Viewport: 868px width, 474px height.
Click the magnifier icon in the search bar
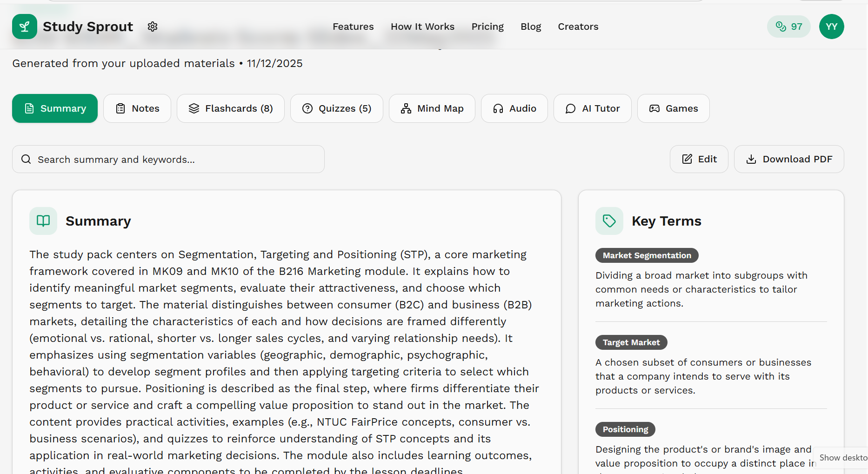click(x=26, y=159)
